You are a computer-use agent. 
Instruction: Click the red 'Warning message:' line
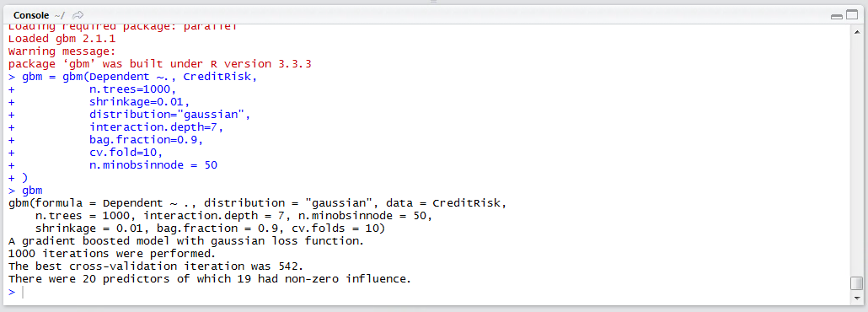pos(62,51)
